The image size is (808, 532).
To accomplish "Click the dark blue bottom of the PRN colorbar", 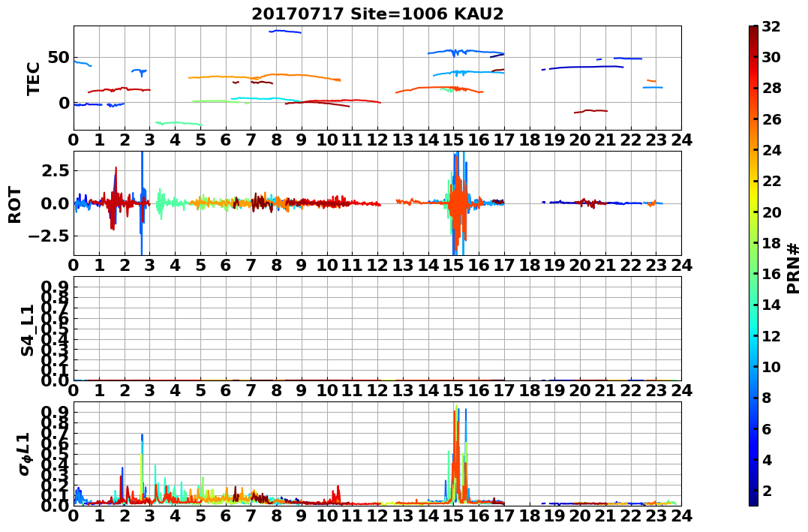I will (x=753, y=501).
